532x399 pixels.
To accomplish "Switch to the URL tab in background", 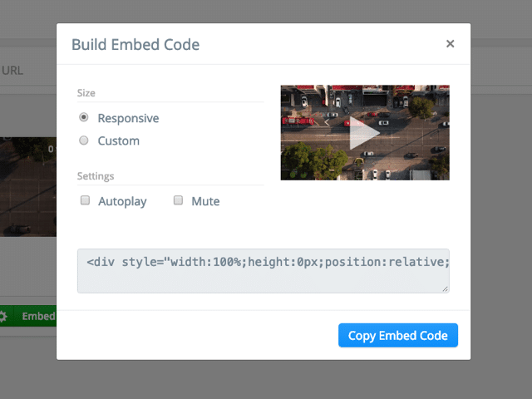I will (12, 71).
